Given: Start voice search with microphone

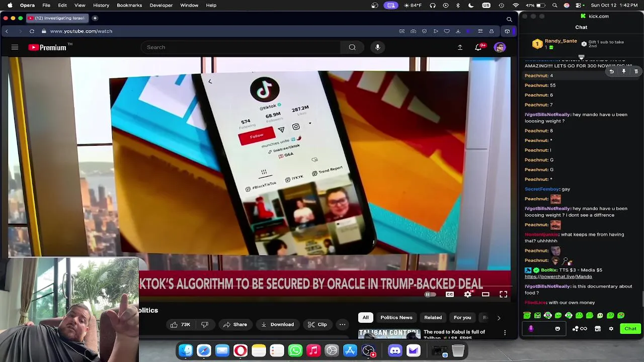Looking at the screenshot, I should pos(377,47).
